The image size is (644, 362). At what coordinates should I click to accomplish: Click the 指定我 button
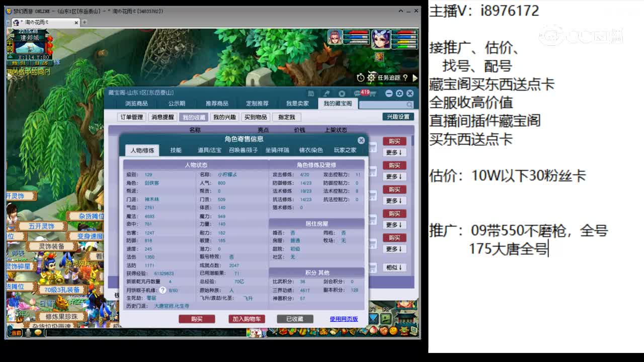pos(286,117)
